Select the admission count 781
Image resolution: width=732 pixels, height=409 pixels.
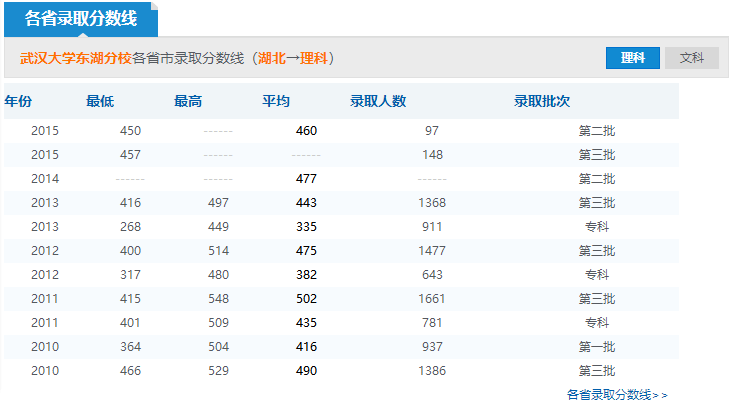[432, 323]
